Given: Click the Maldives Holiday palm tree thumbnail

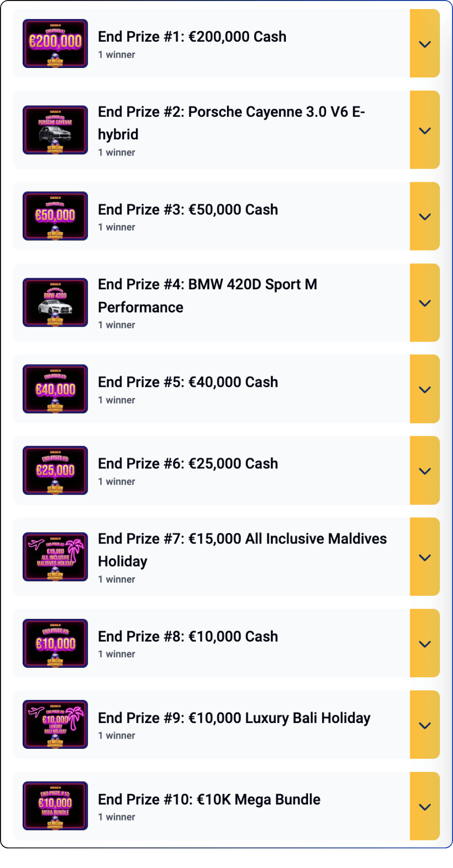Looking at the screenshot, I should coord(55,557).
